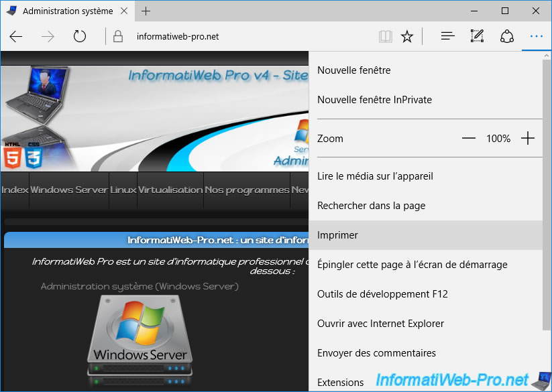Select Épingler cette page à l'écran de démarrage
The width and height of the screenshot is (552, 392).
pos(426,265)
